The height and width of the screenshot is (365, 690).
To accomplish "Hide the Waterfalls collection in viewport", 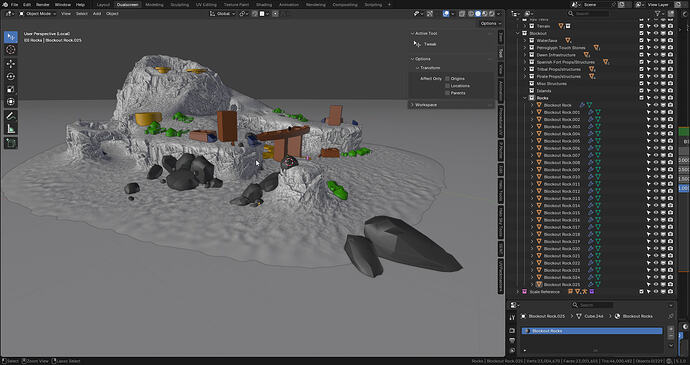I will click(656, 41).
